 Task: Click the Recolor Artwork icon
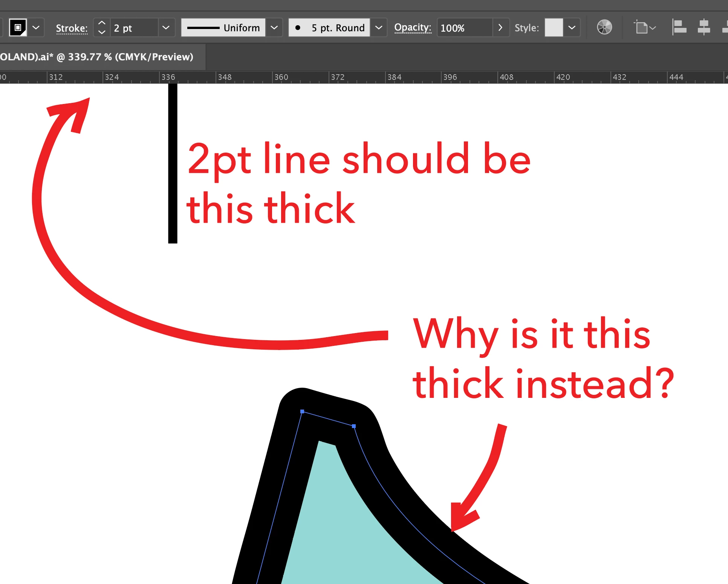click(604, 27)
